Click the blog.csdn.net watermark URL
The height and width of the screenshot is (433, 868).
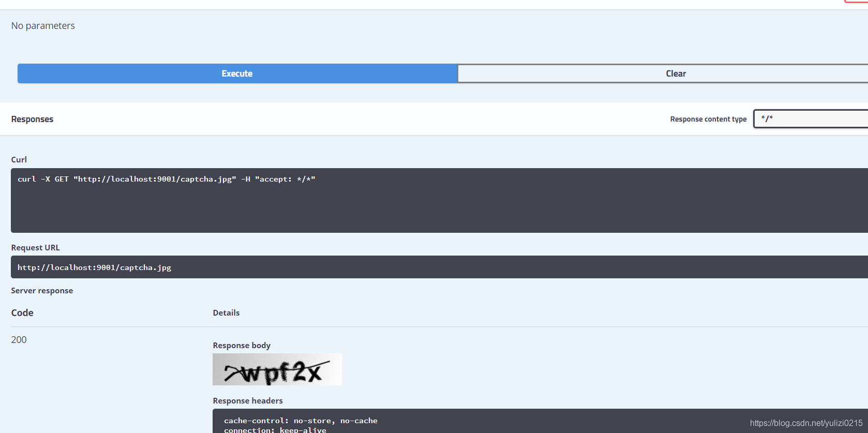pos(805,423)
